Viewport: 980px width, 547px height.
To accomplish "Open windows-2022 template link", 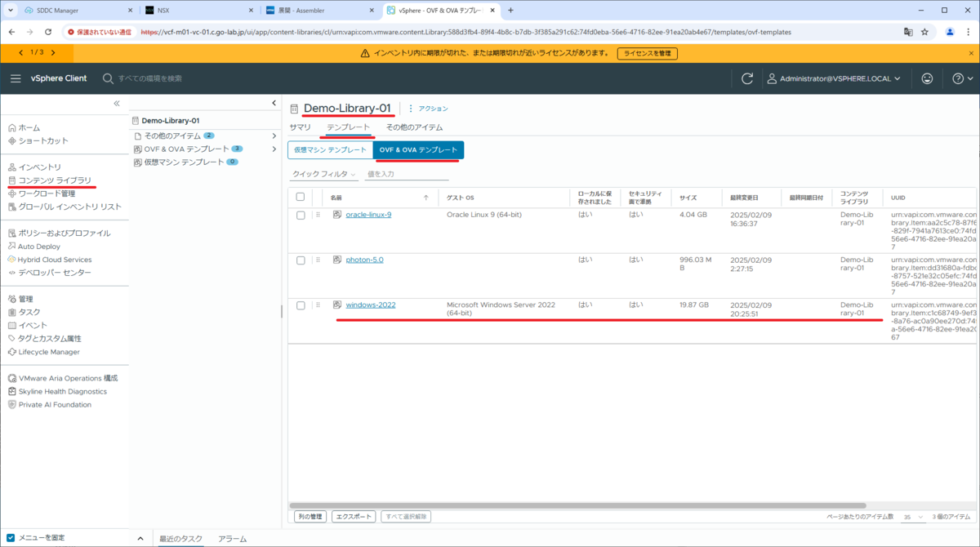I will [371, 305].
